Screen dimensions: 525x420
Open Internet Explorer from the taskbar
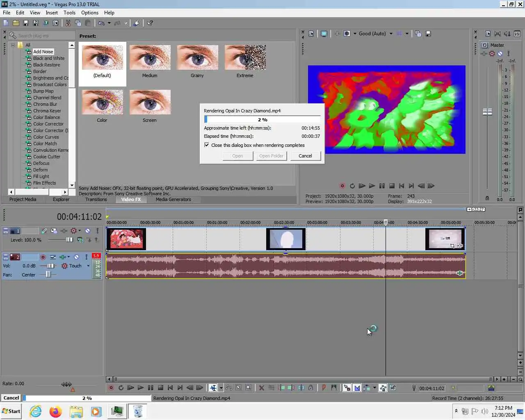[36, 411]
